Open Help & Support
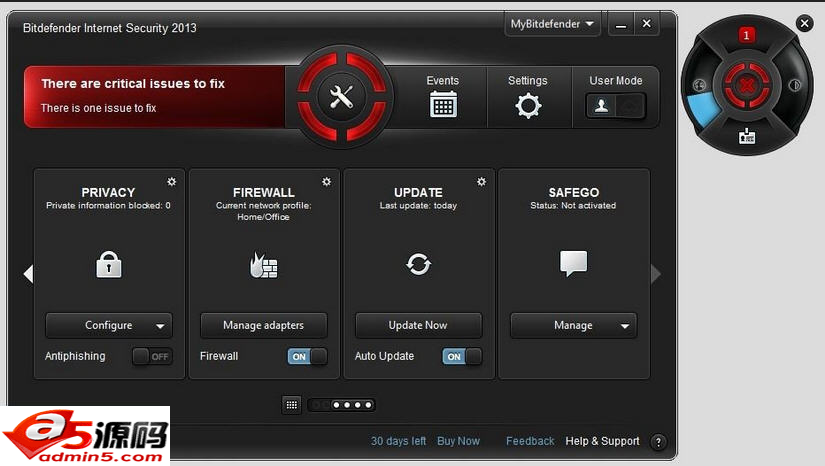 602,441
